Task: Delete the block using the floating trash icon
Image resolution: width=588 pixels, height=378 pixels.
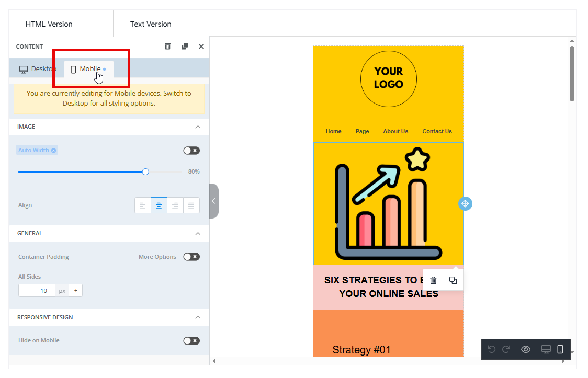Action: pyautogui.click(x=433, y=280)
